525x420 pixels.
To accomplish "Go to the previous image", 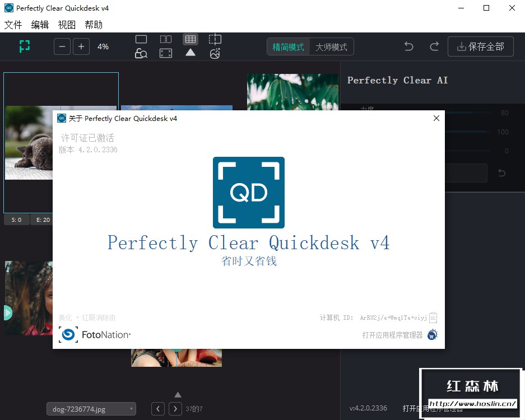I will [158, 409].
